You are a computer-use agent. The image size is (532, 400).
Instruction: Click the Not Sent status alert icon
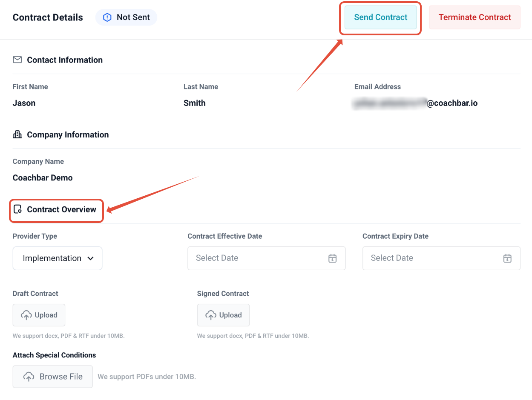(x=108, y=17)
